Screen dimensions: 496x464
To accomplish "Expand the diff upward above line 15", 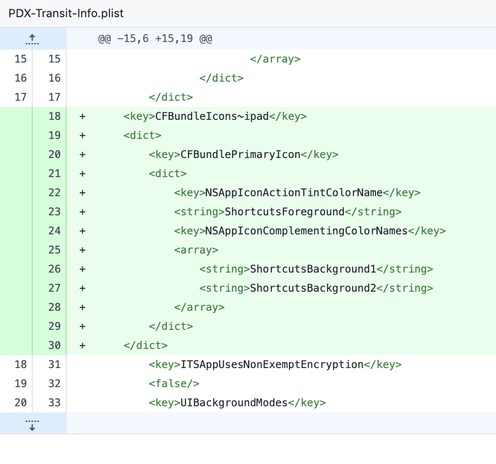I will pos(32,39).
